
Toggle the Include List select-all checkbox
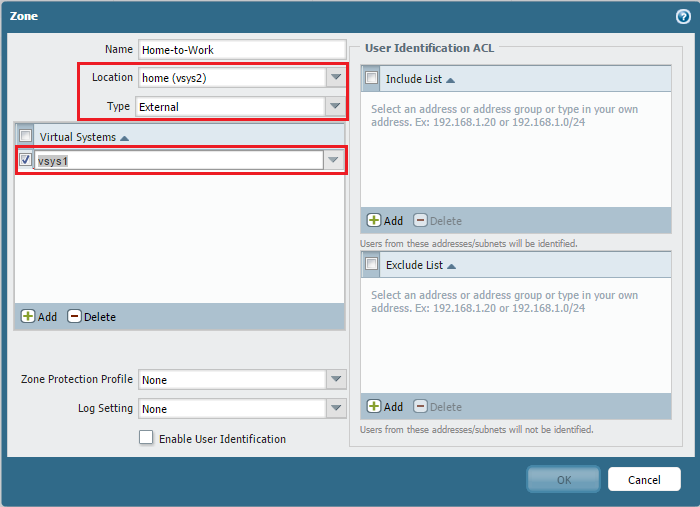coord(371,78)
